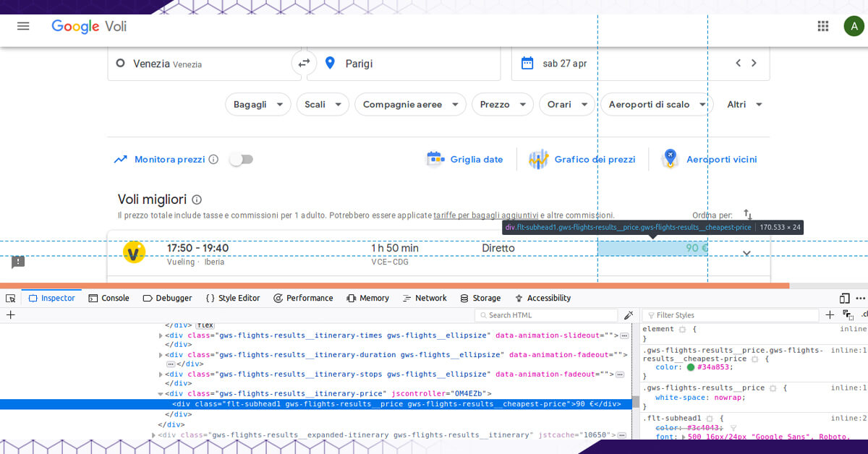This screenshot has height=454, width=868.
Task: Click the date field sab 27 apr
Action: pos(640,64)
